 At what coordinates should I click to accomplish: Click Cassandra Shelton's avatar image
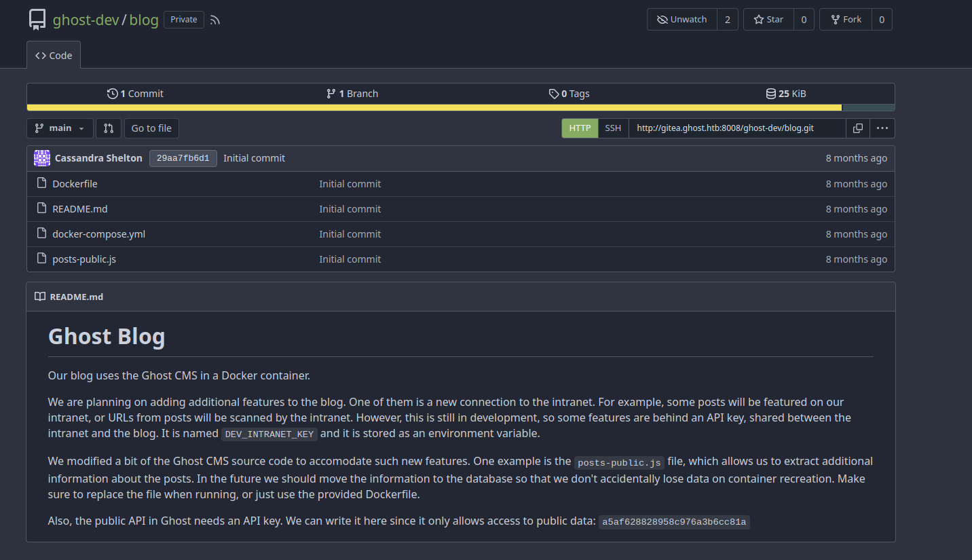coord(42,158)
